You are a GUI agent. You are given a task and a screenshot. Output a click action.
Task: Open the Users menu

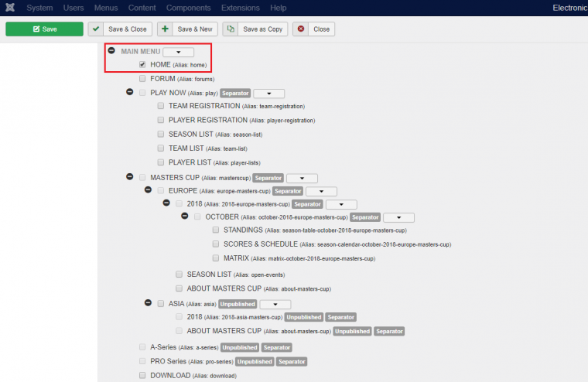[73, 8]
